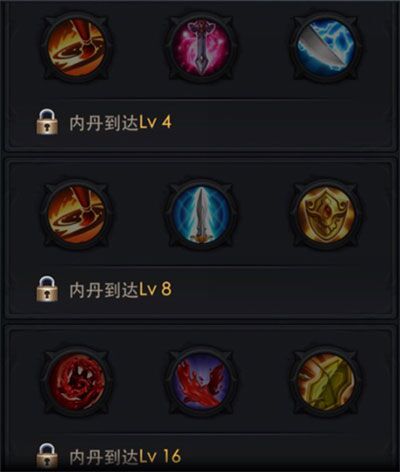Image resolution: width=400 pixels, height=472 pixels.
Task: Choose the blue aura sword skill icon
Action: click(x=201, y=215)
